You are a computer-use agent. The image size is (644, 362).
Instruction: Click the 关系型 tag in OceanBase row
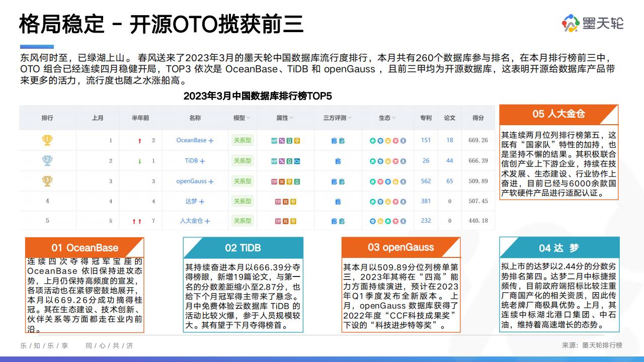click(x=242, y=140)
